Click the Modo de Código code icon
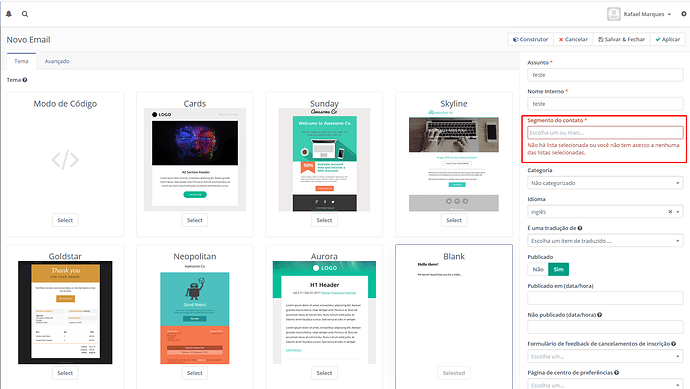 (65, 160)
